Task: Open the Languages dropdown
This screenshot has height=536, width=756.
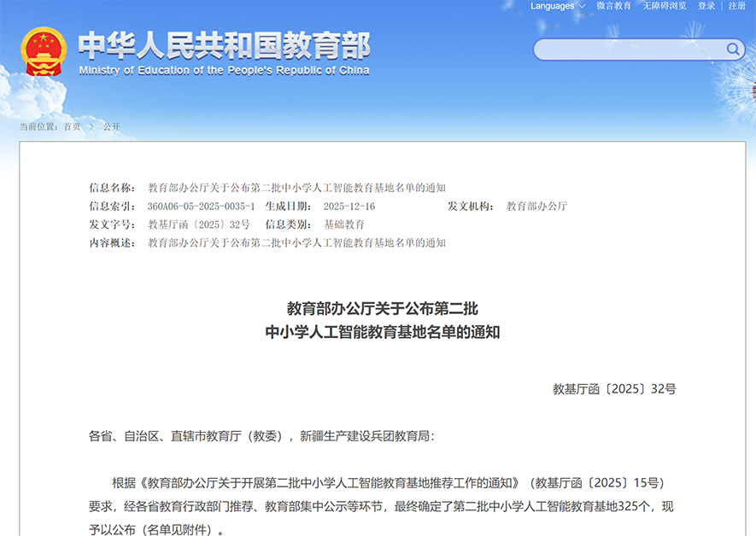Action: tap(557, 6)
